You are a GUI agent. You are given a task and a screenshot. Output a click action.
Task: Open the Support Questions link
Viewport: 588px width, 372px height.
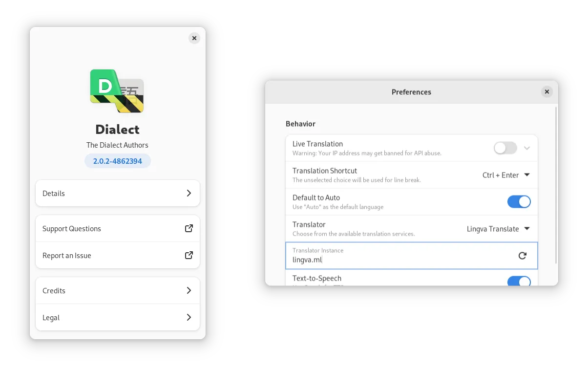pos(117,228)
